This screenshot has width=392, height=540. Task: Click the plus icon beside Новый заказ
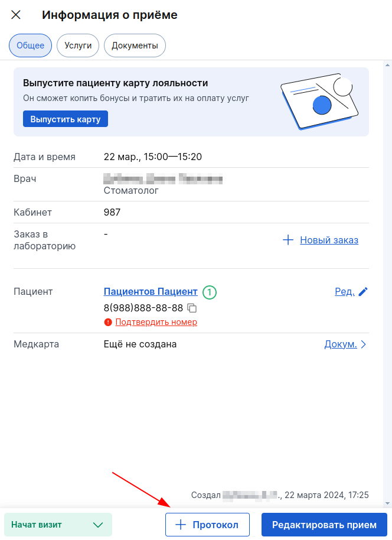tap(288, 240)
